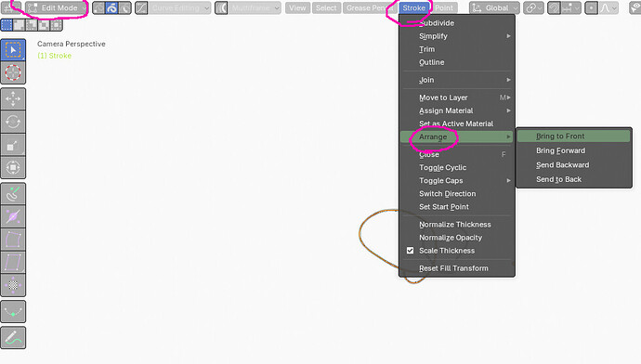Expand the Join submenu
Screen dimensions: 641x364
457,80
